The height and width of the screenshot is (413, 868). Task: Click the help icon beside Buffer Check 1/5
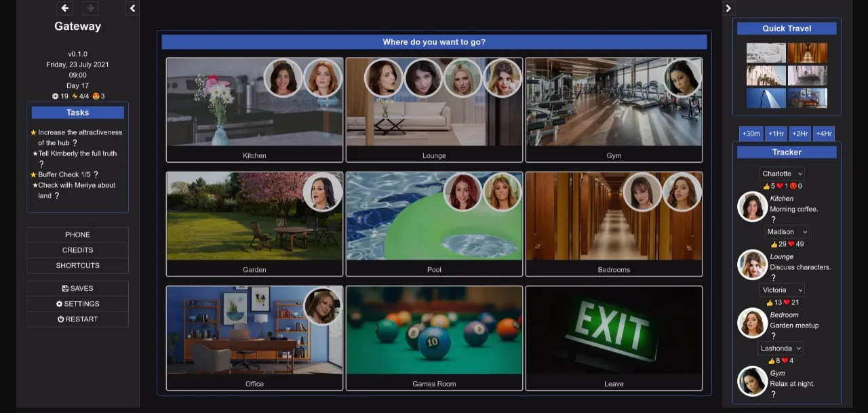pyautogui.click(x=96, y=175)
